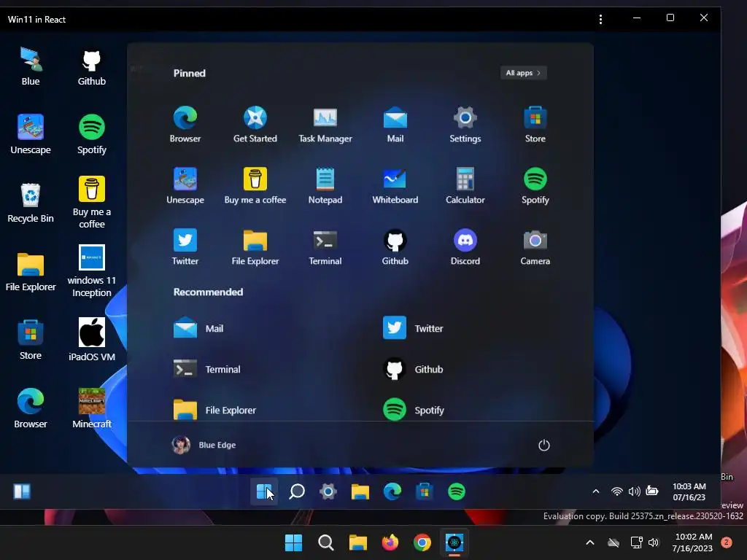The width and height of the screenshot is (747, 560).
Task: Open Settings gear on inner taskbar
Action: point(328,491)
